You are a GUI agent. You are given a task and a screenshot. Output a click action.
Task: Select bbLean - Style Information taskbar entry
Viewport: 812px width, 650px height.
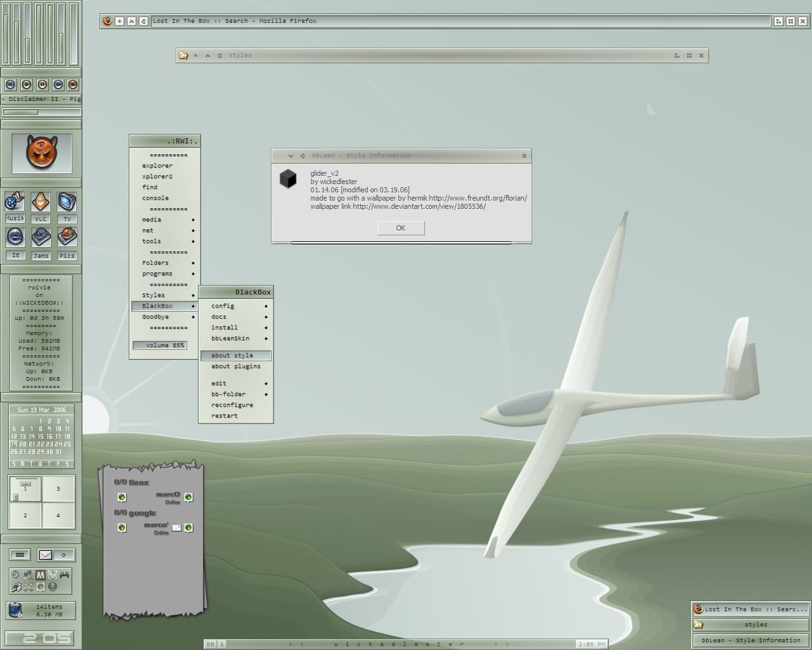pos(751,640)
